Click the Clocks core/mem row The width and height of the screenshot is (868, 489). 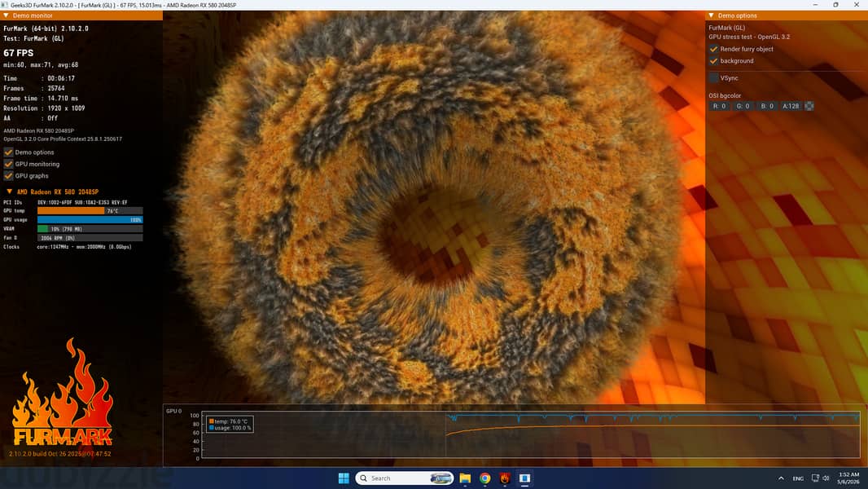coord(68,247)
